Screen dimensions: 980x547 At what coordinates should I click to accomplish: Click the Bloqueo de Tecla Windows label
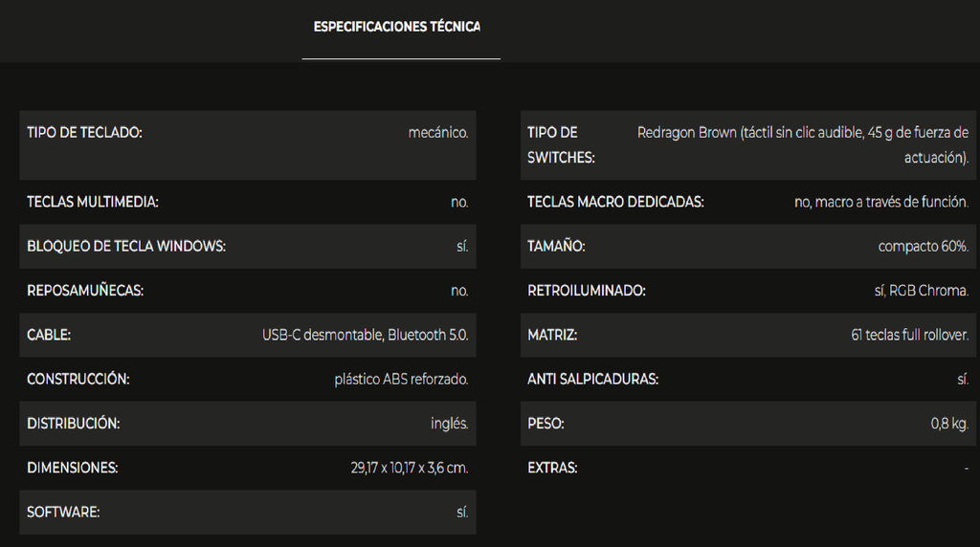point(126,247)
